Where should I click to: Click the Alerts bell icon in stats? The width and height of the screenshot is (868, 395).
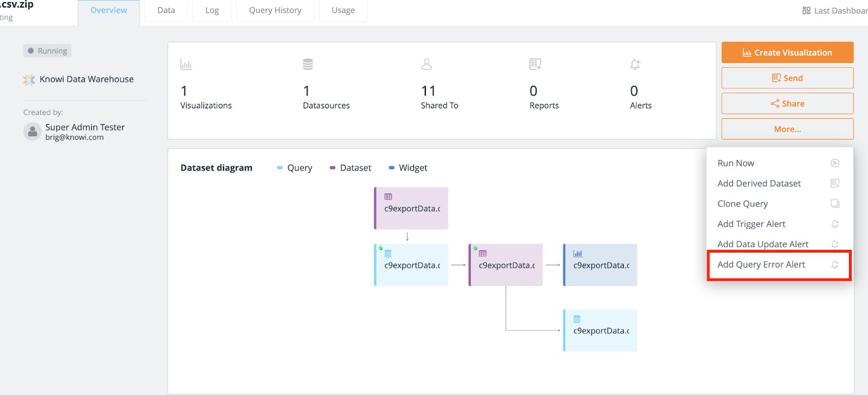635,64
